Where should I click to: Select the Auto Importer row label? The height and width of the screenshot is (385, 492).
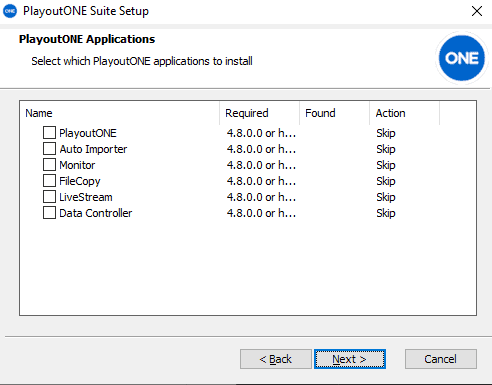(93, 149)
